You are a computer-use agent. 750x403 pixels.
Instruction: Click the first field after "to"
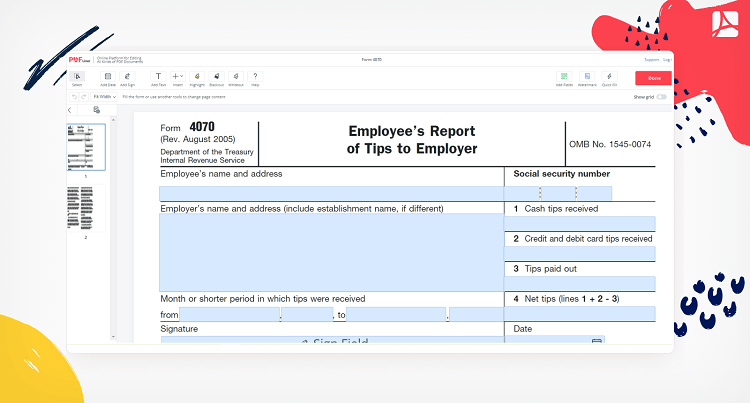(x=397, y=314)
